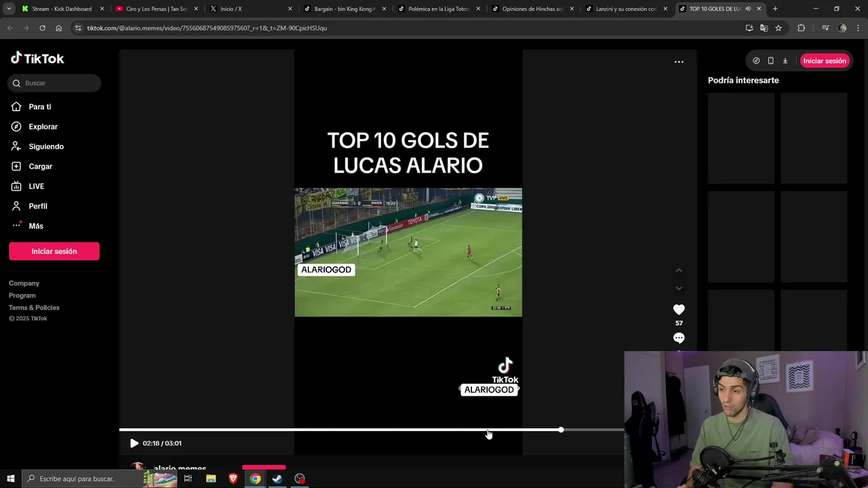Click the alario.memes username below video

point(180,468)
